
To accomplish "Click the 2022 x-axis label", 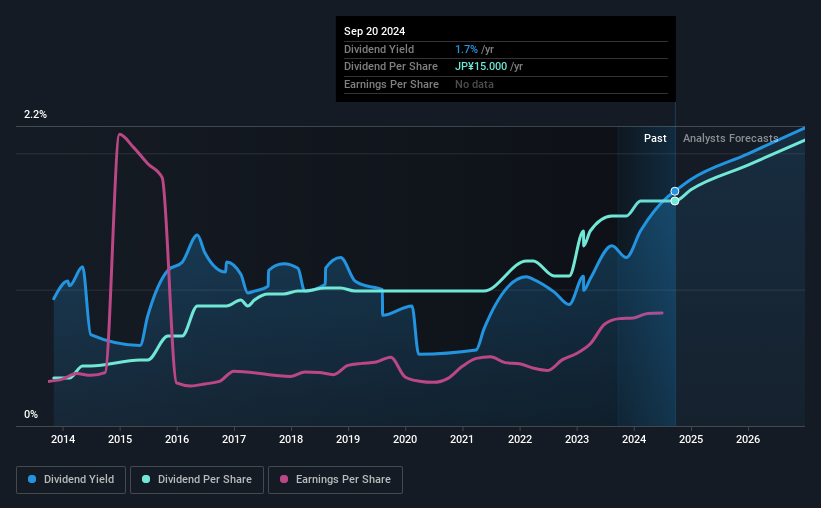I will [520, 439].
